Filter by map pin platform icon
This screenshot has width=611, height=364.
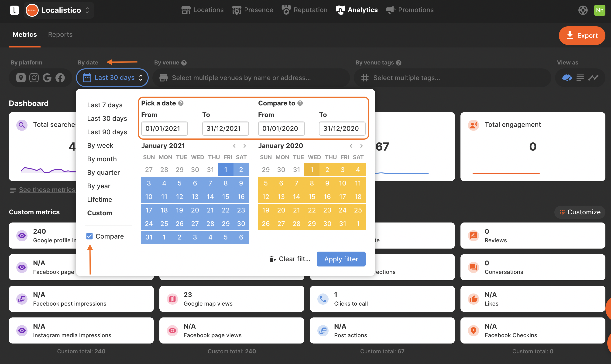(x=21, y=78)
